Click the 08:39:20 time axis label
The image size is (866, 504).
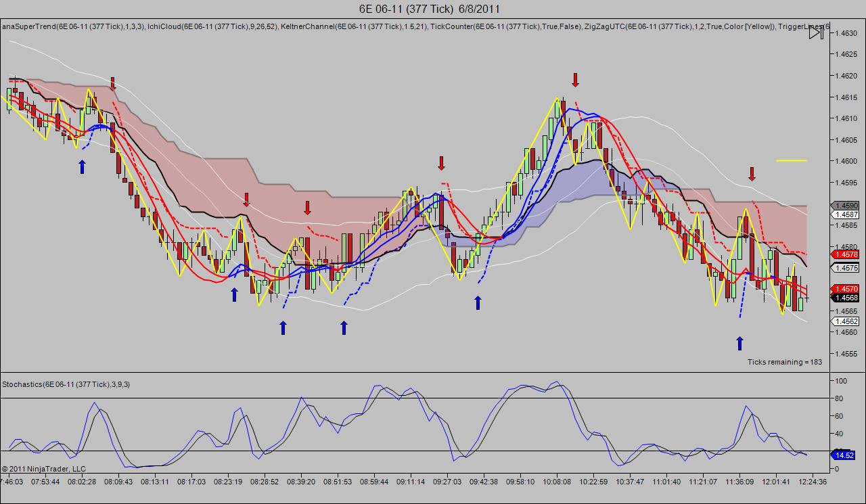[301, 482]
